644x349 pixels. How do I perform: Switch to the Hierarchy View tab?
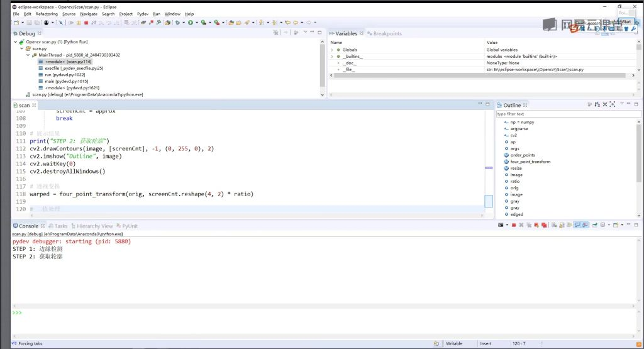[92, 226]
